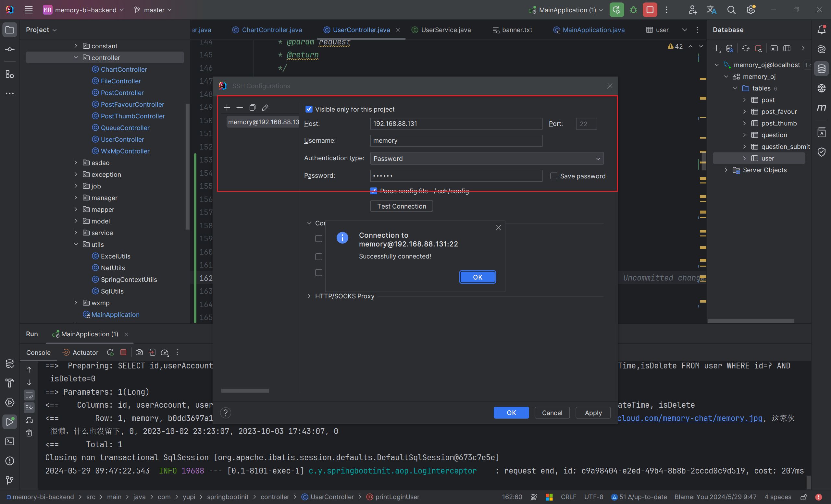Refresh the database tree in Database panel
Viewport: 831px width, 504px height.
coord(745,49)
